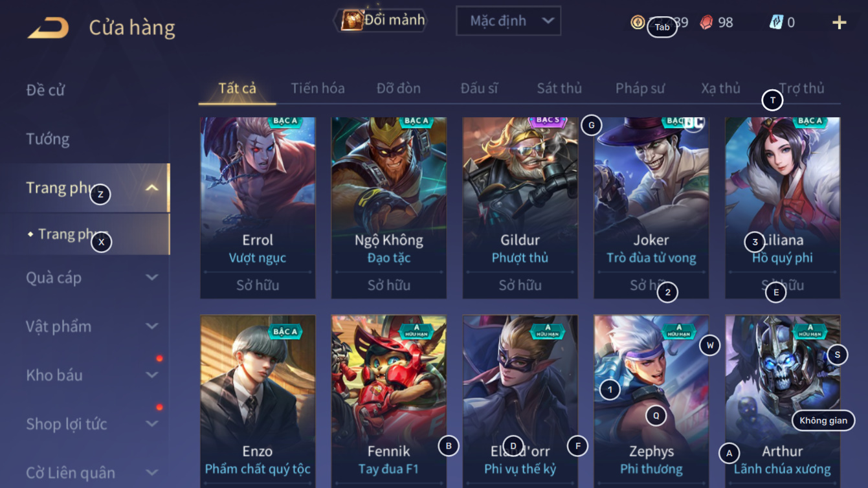Select the Pháp sư tab
868x488 pixels.
(x=640, y=89)
